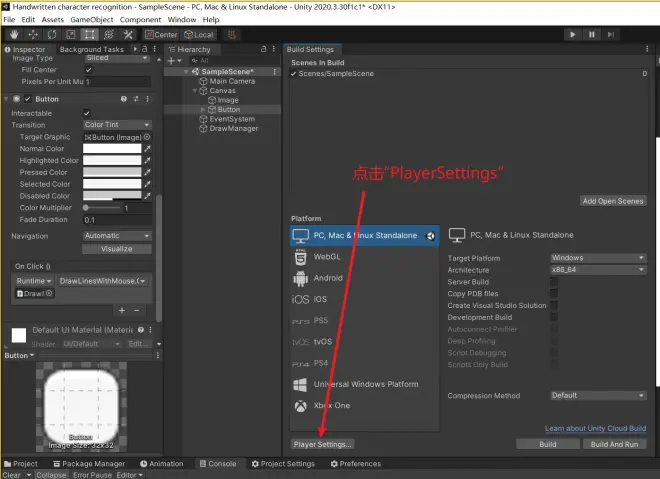
Task: Open the GameObject menu
Action: point(92,19)
